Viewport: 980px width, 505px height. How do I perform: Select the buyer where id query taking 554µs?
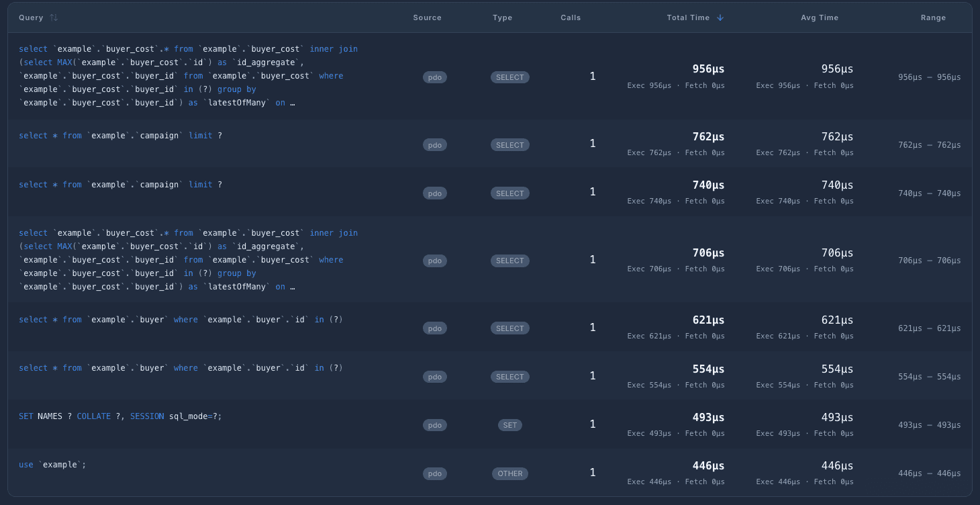[x=181, y=368]
